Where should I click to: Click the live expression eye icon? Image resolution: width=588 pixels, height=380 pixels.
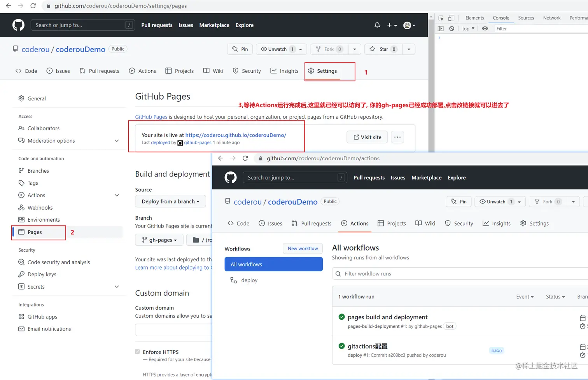tap(485, 28)
